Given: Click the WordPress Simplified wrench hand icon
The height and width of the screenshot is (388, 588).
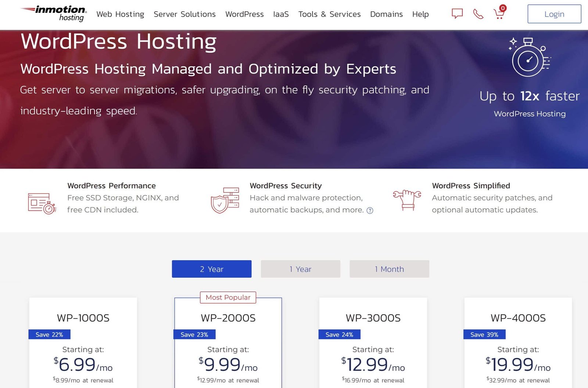Looking at the screenshot, I should click(x=407, y=200).
